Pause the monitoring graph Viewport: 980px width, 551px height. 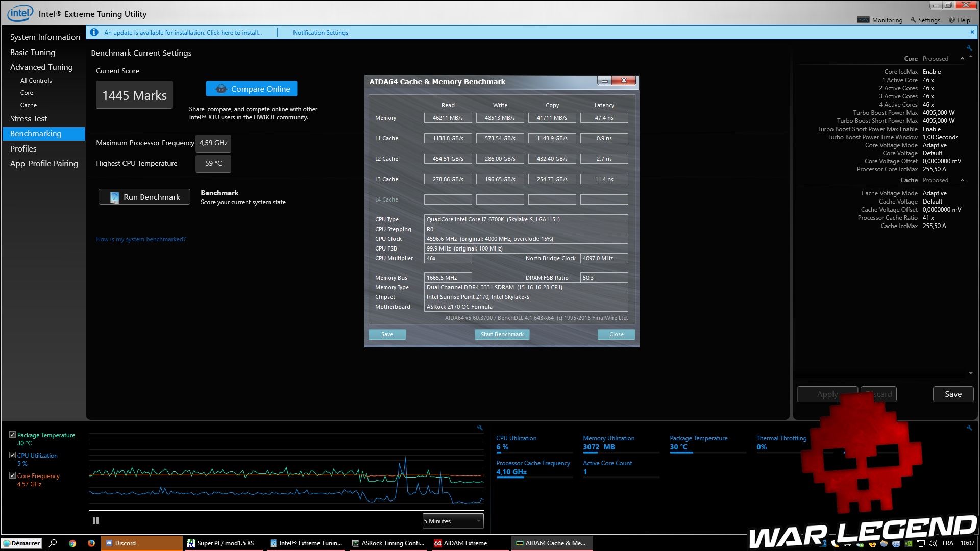click(x=95, y=521)
